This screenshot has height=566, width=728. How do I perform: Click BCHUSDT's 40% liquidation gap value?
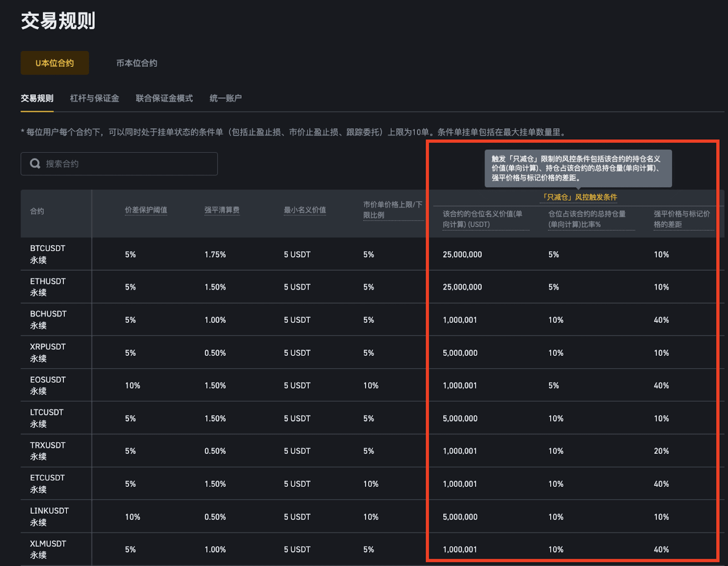coord(661,320)
